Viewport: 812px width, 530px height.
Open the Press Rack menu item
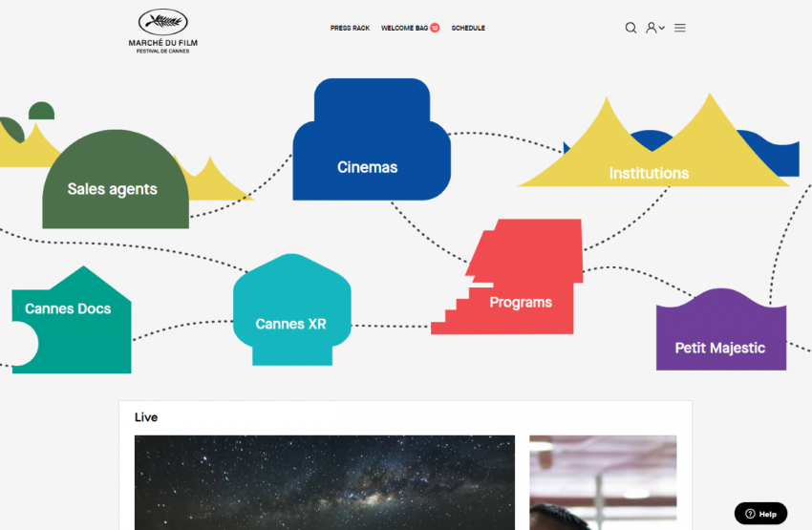[350, 28]
